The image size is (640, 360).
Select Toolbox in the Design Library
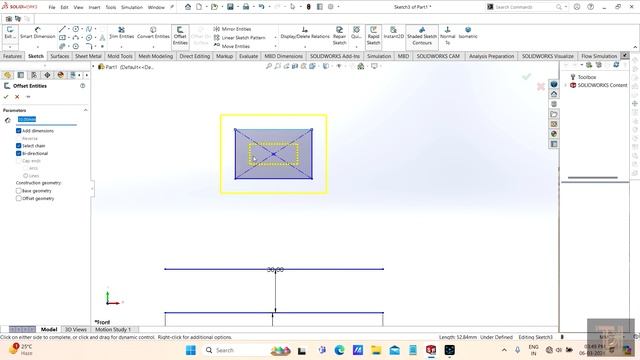pyautogui.click(x=587, y=77)
